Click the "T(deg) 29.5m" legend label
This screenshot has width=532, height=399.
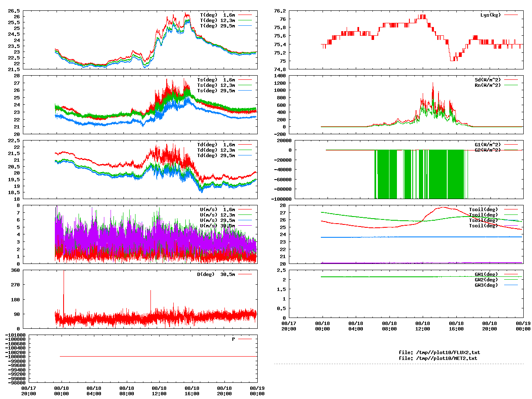pyautogui.click(x=217, y=26)
